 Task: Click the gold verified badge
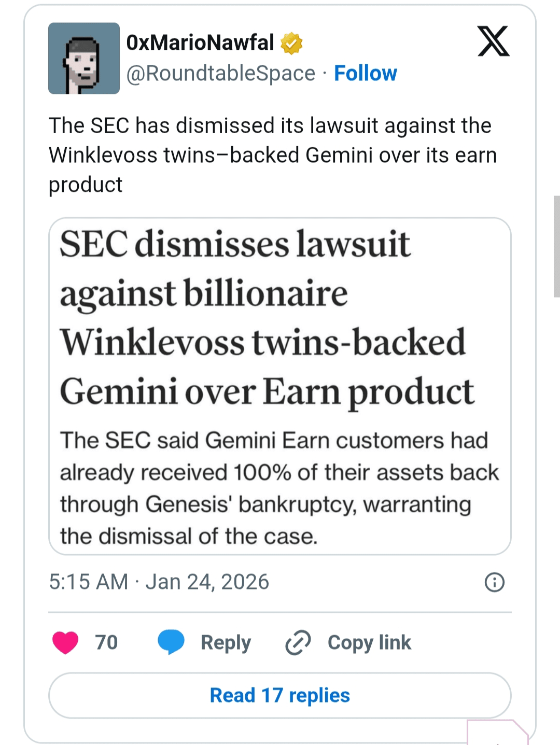point(291,43)
